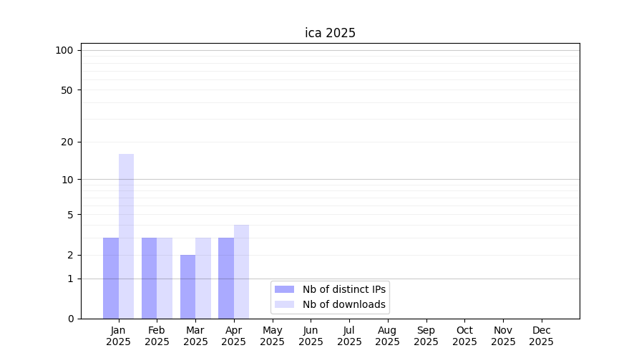
Task: Click the 'Aug 2025' x-axis label
Action: coord(387,336)
